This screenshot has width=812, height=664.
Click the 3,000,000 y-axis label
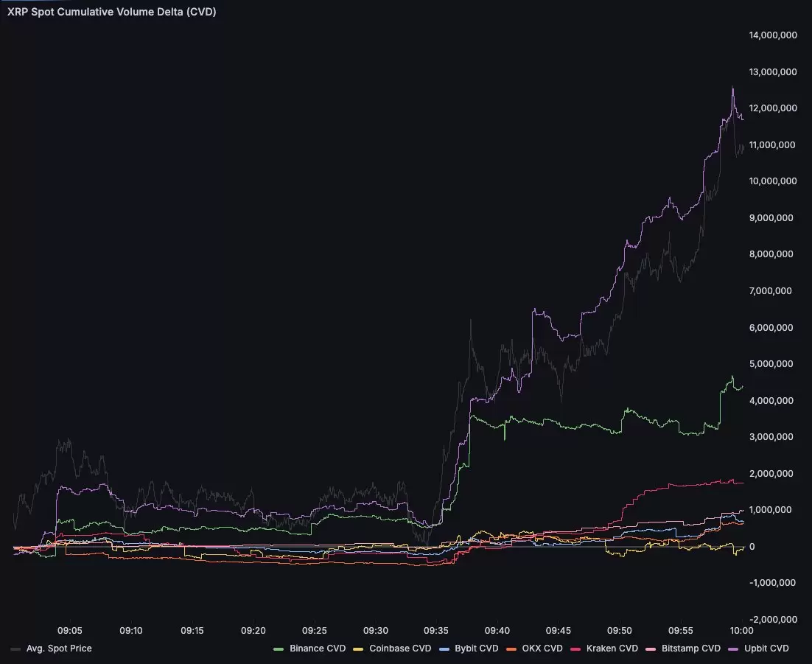point(771,437)
